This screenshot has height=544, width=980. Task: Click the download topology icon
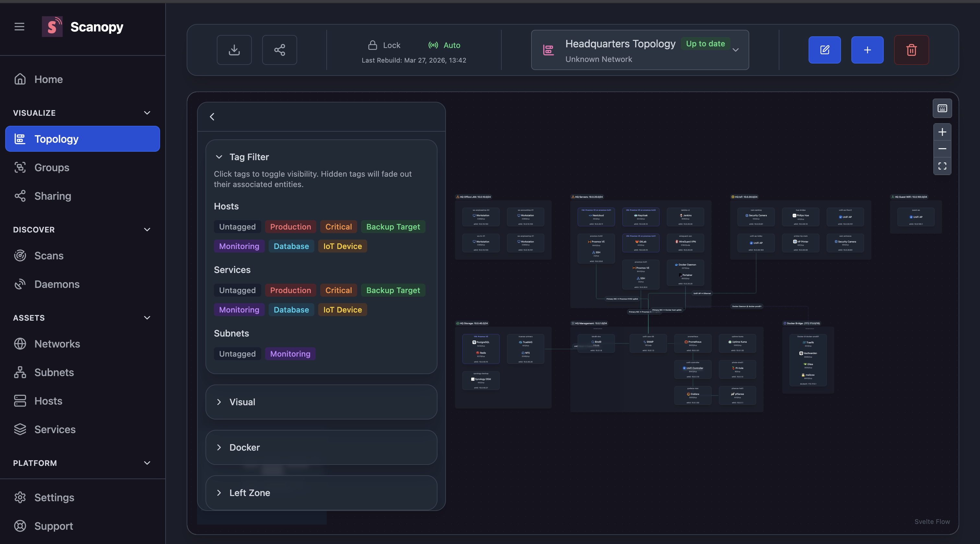pyautogui.click(x=234, y=50)
